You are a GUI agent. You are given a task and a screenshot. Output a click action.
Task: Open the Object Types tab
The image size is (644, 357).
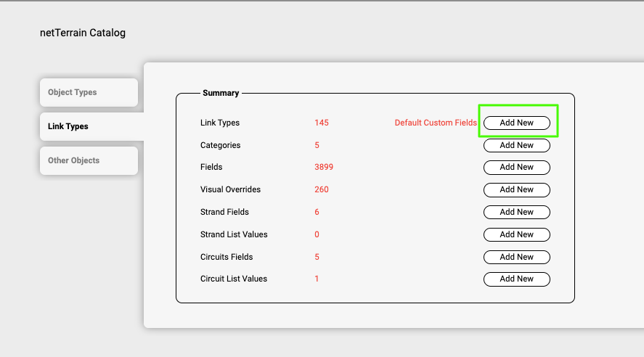(x=88, y=92)
